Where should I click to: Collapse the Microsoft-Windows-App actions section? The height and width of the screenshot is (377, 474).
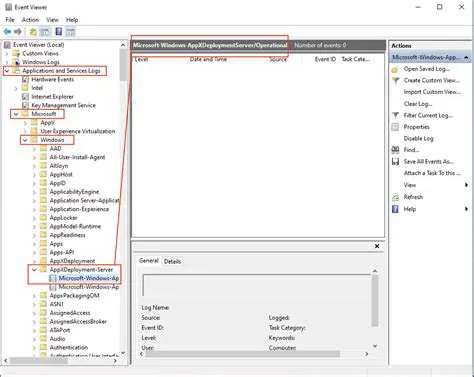point(466,58)
